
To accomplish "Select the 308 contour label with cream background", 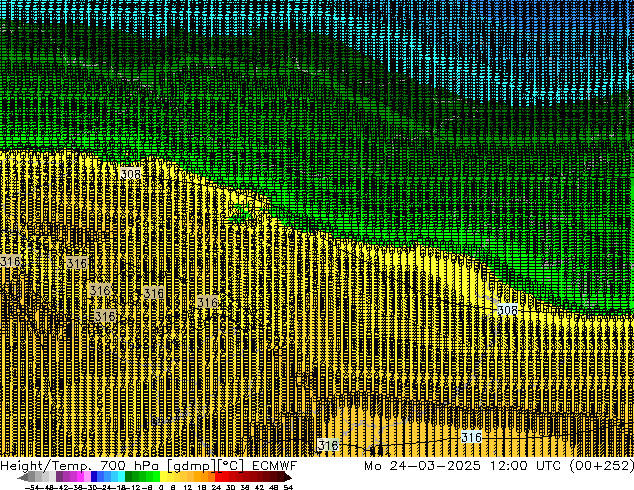I will coord(131,174).
